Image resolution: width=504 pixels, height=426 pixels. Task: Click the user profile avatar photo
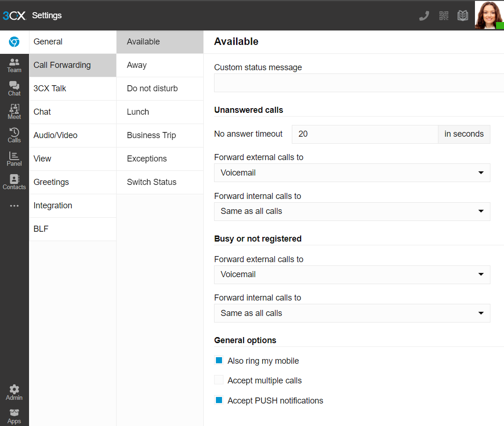coord(489,15)
